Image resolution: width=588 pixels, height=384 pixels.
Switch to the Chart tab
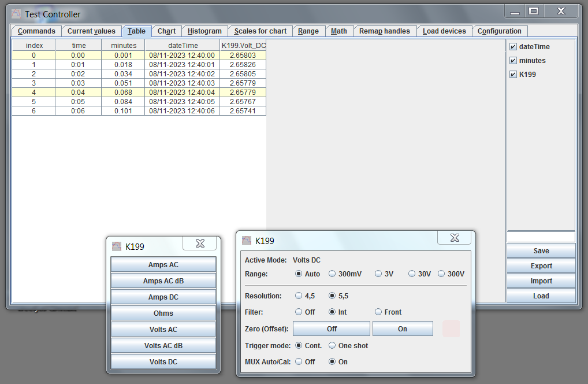pos(166,31)
